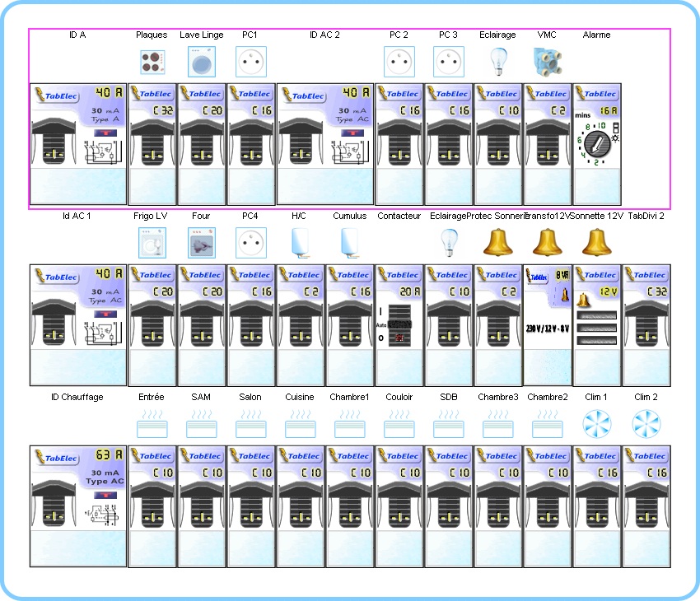Select the Protec Sonnerie bell icon
700x601 pixels.
pyautogui.click(x=497, y=242)
